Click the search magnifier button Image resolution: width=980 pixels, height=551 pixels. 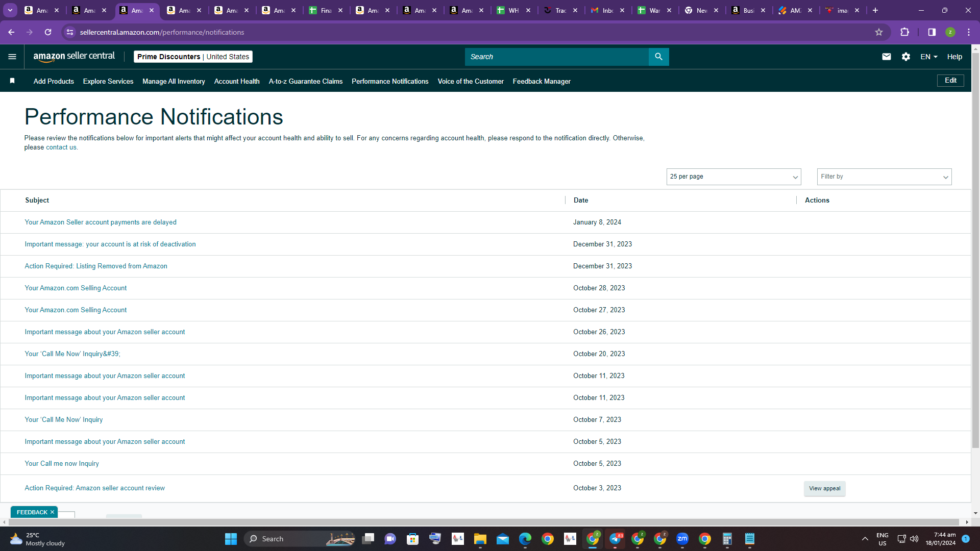658,57
